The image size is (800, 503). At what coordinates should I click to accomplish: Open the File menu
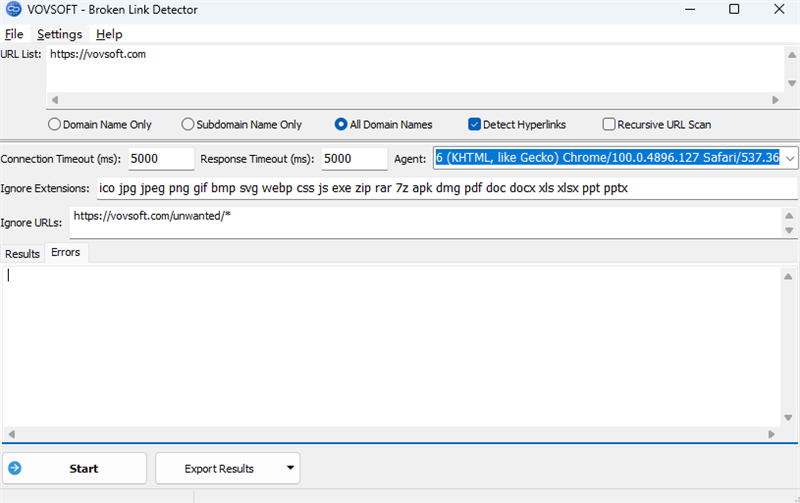tap(14, 34)
